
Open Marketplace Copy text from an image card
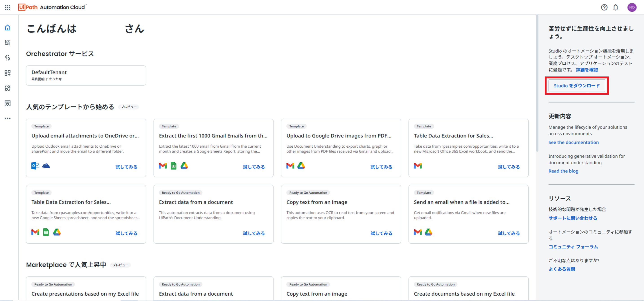(x=341, y=288)
